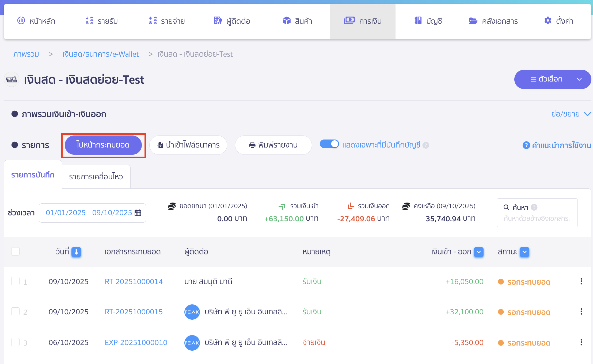Check the select-all header checkbox
This screenshot has width=593, height=364.
pos(16,251)
